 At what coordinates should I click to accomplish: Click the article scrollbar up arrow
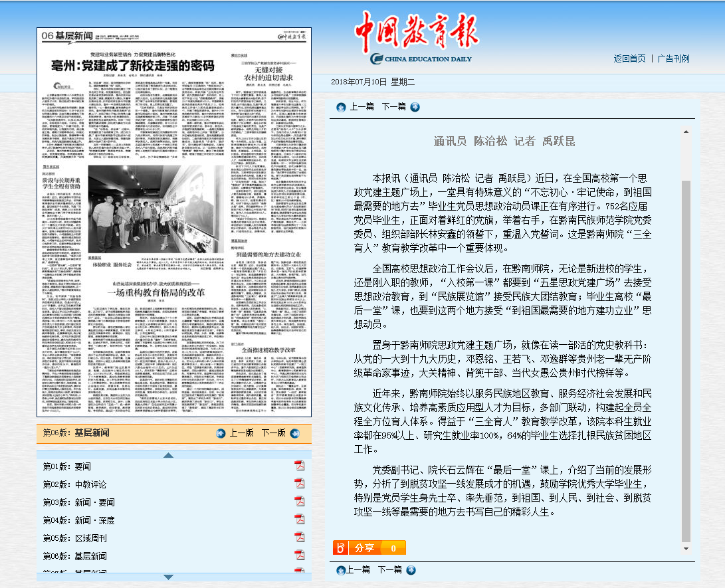[686, 132]
